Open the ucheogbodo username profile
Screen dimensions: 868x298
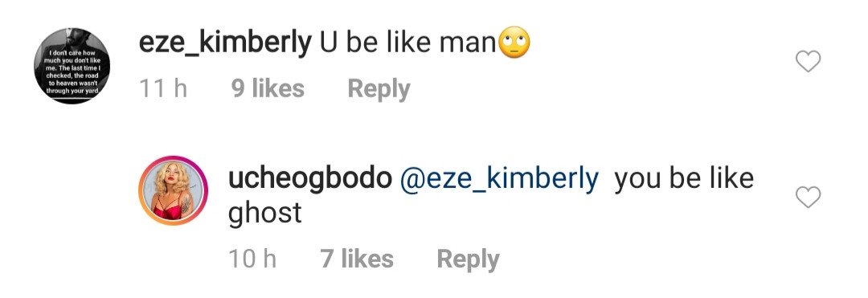click(309, 178)
